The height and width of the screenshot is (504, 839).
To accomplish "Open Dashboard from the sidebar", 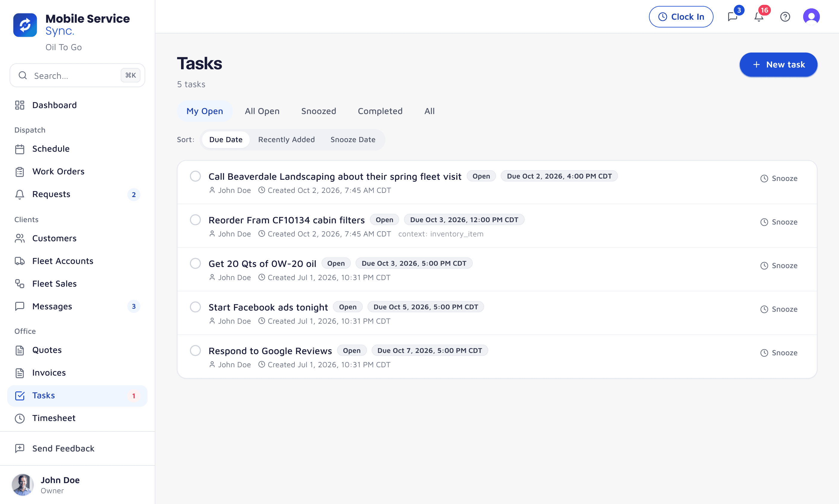I will pyautogui.click(x=77, y=105).
